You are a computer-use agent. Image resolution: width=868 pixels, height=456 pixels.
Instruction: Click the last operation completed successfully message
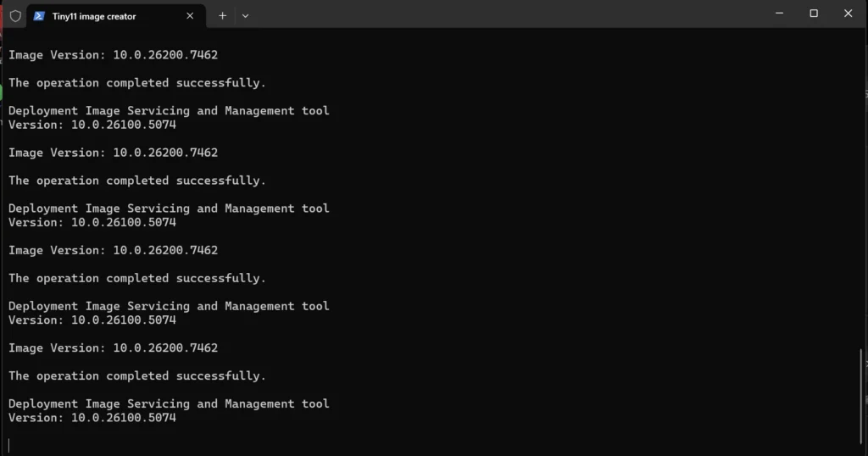coord(136,375)
